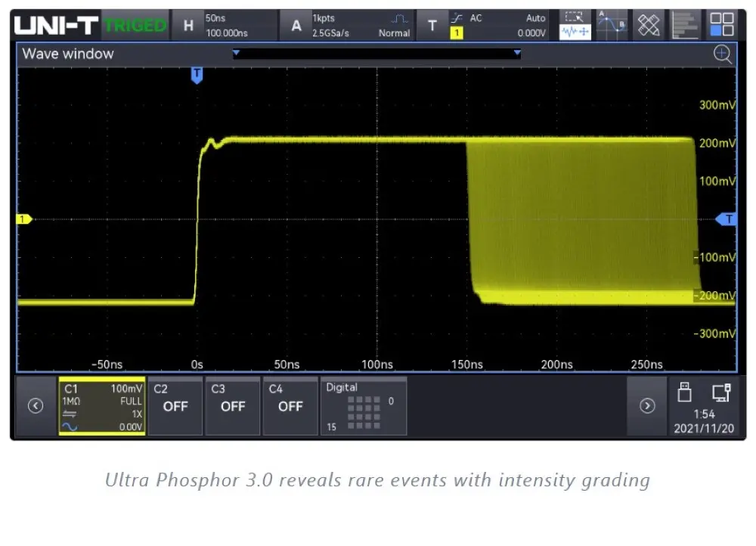Open the cursor A-B measurement tool

(x=612, y=25)
